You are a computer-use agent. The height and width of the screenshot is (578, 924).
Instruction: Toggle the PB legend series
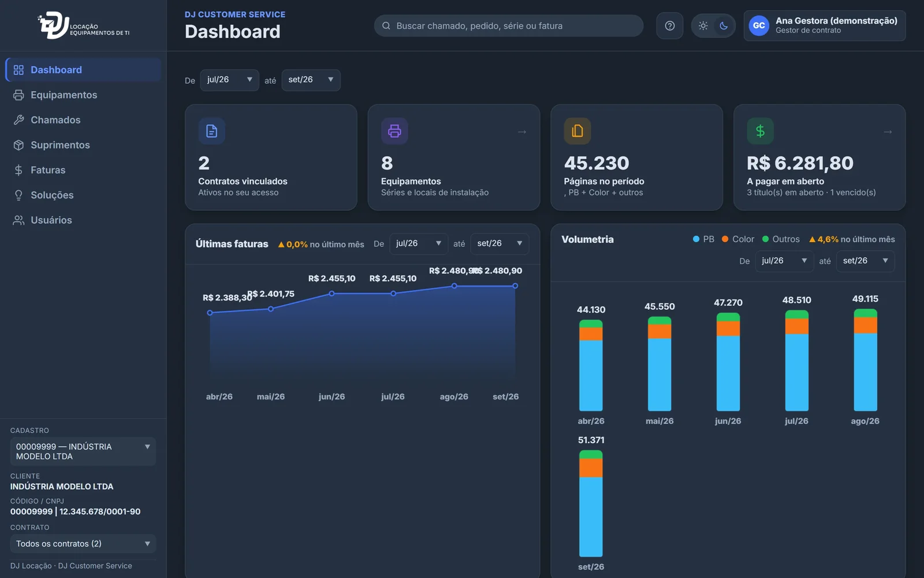pos(703,239)
